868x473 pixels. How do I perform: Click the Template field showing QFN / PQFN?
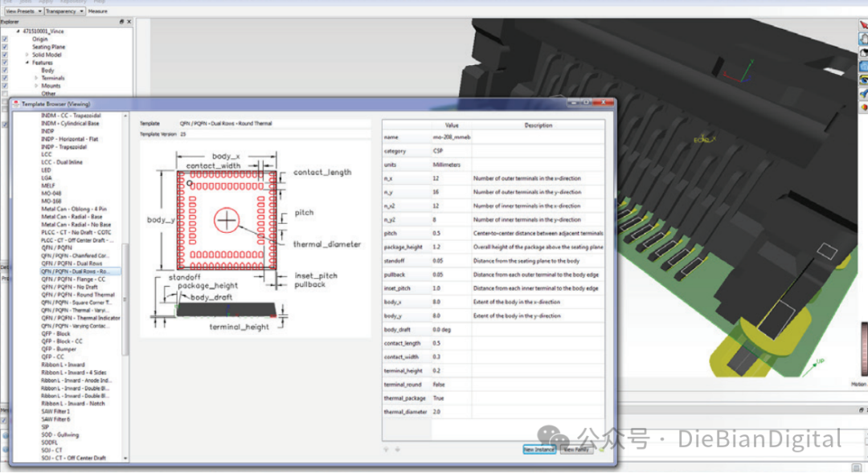point(274,124)
